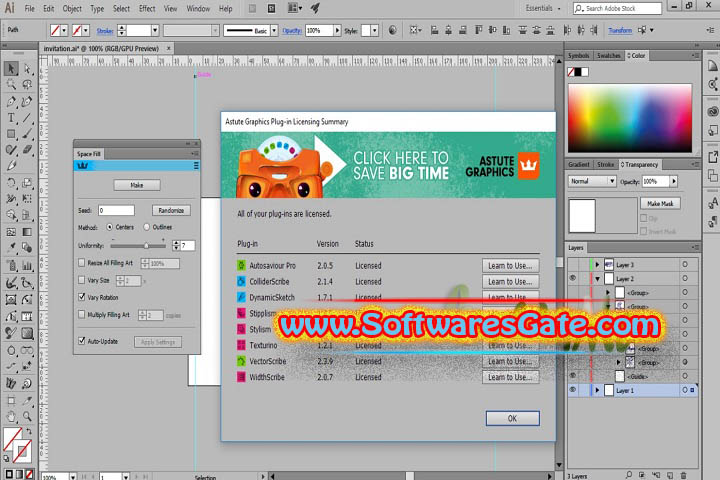
Task: Open the File menu
Action: coord(29,8)
